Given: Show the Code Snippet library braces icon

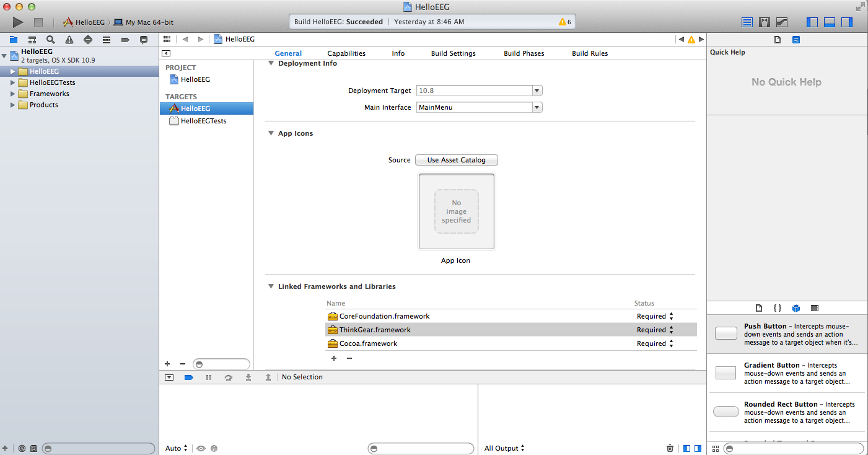Looking at the screenshot, I should coord(778,308).
